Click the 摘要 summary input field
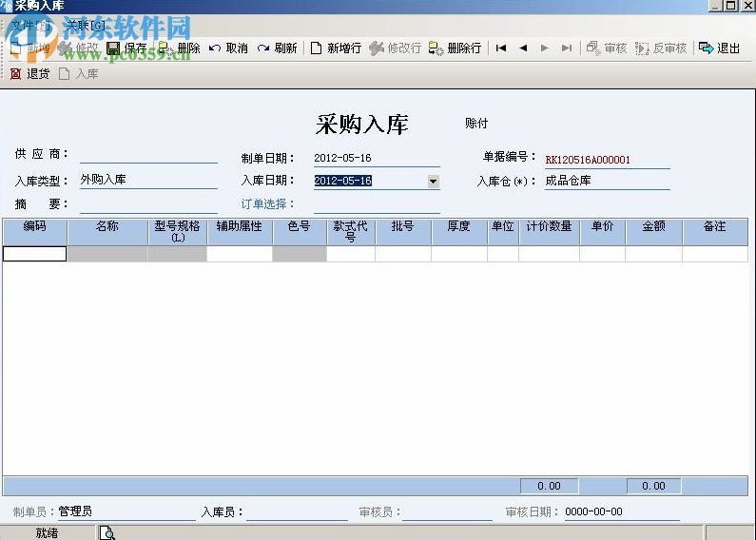Screen dimensions: 756x540 pyautogui.click(x=148, y=204)
